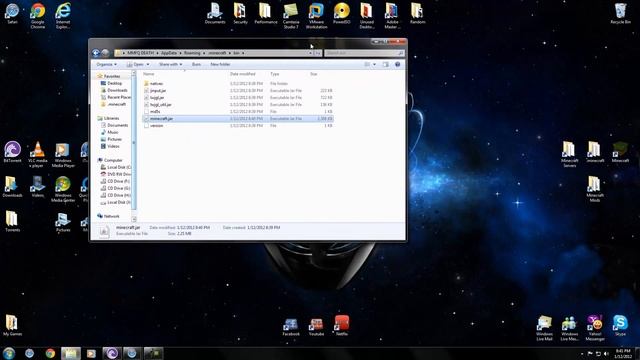This screenshot has height=360, width=640.
Task: Select the natives folder in file list
Action: pos(156,84)
